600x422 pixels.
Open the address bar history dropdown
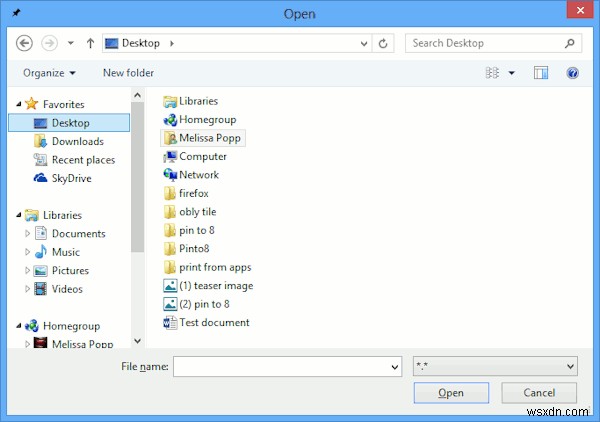point(364,44)
